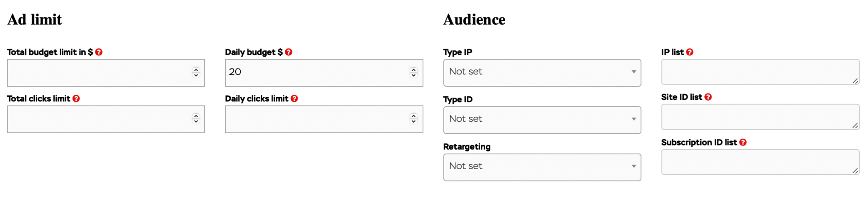Screen dimensions: 868x203
Task: Expand the Type IP dropdown
Action: click(542, 73)
